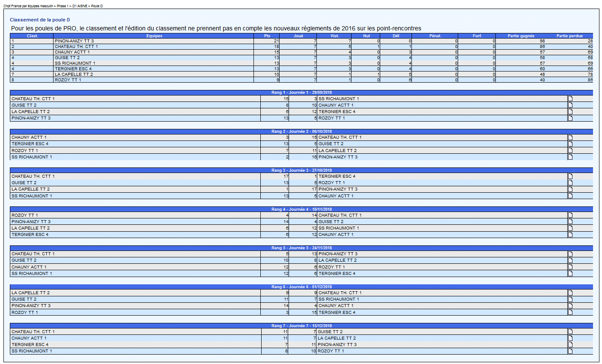Open match sheet for SS RICHAUMONT 1 vs PINON-ANIZY TT 3
The image size is (602, 364).
click(x=570, y=157)
